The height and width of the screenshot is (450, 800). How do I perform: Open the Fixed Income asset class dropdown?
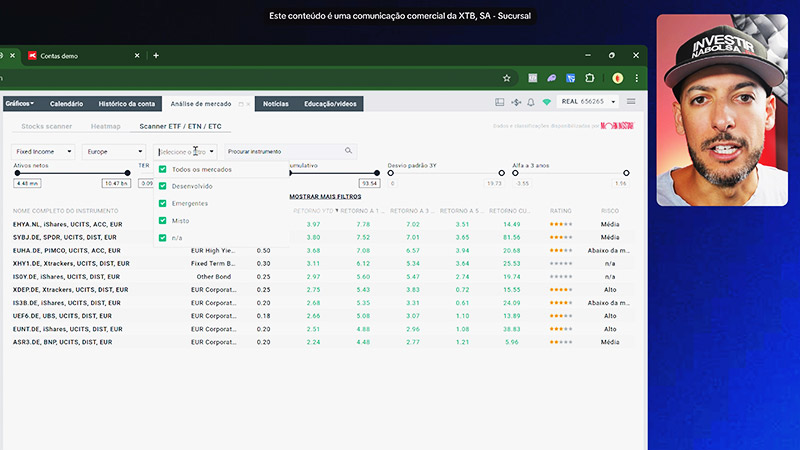click(x=43, y=152)
